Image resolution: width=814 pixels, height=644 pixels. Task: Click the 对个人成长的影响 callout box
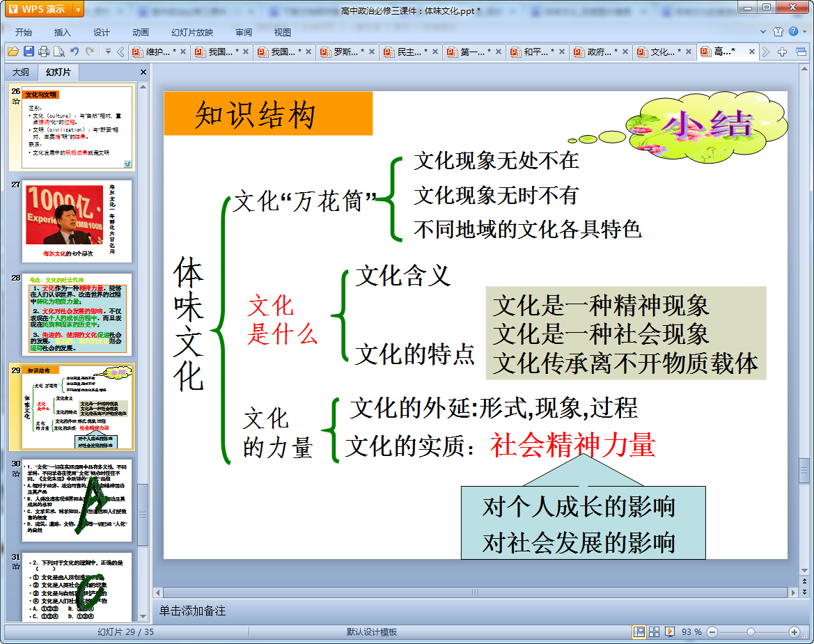(x=583, y=523)
